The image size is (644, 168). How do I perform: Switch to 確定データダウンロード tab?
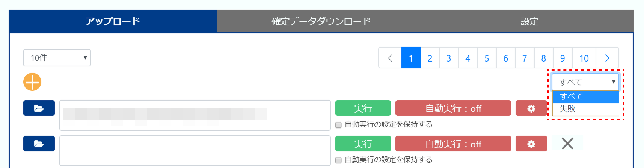pyautogui.click(x=321, y=21)
